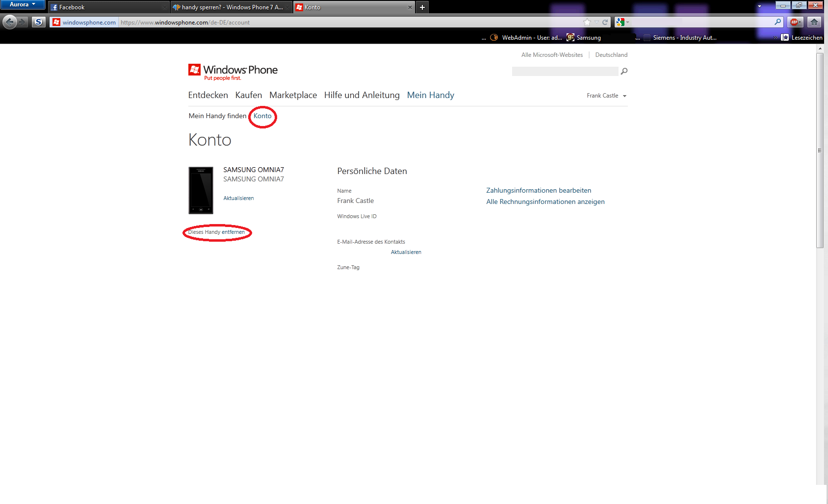Switch to the Facebook tab
Screen dimensions: 828x504
(x=109, y=7)
